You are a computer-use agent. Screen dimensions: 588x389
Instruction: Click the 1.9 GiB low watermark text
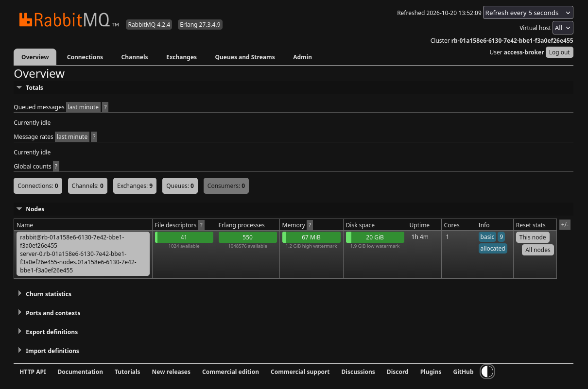pyautogui.click(x=375, y=246)
